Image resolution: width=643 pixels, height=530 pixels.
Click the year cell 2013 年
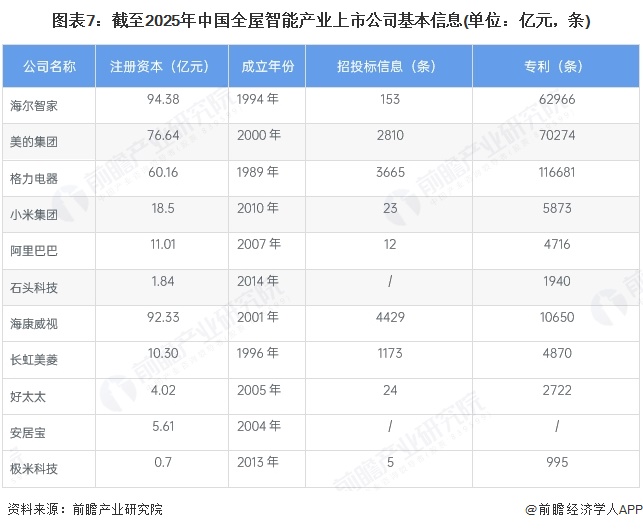point(258,462)
